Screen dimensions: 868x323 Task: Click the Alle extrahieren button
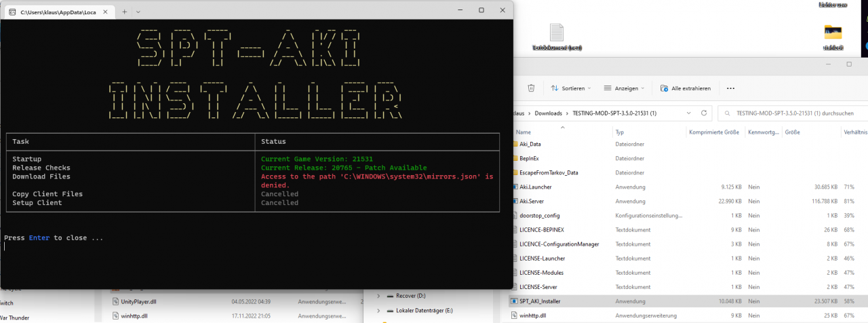pyautogui.click(x=686, y=88)
